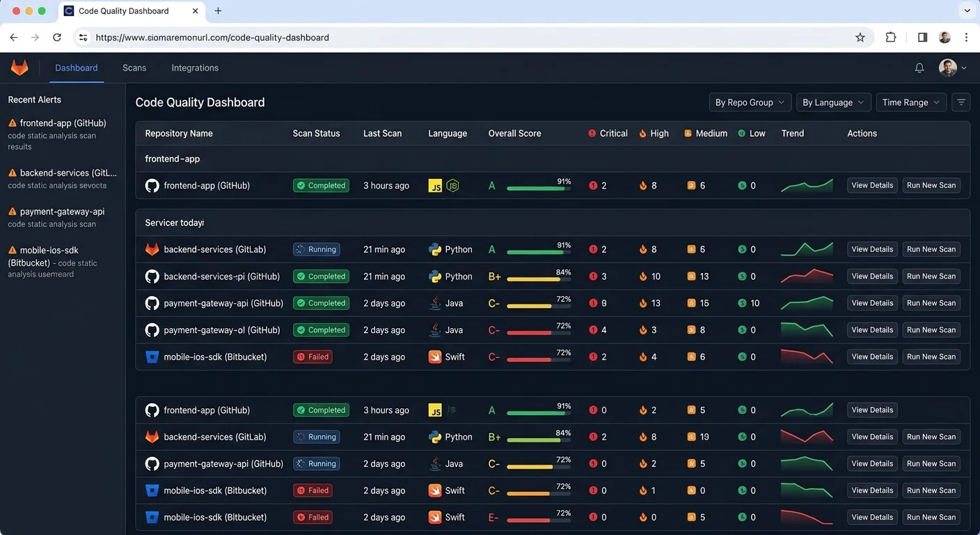
Task: Switch to the Scans tab
Action: click(x=134, y=68)
